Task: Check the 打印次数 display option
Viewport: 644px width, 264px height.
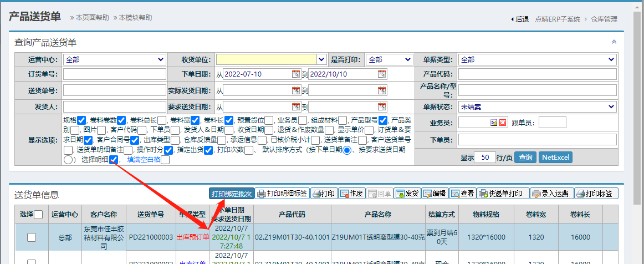Action: (249, 150)
